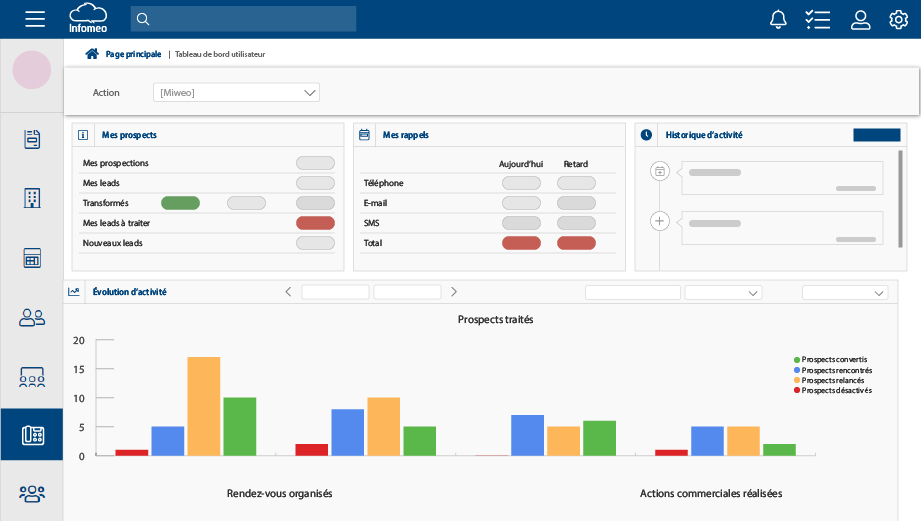Viewport: 921px width, 521px height.
Task: Open the building icon in sidebar
Action: (32, 198)
